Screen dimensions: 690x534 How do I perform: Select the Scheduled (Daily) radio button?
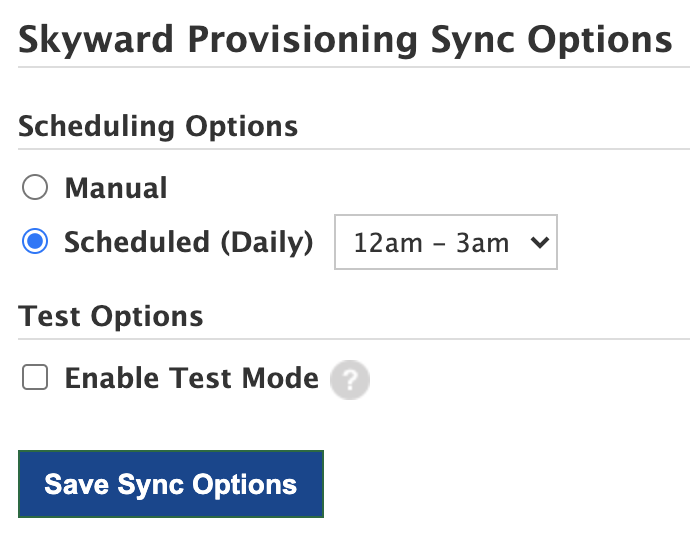pyautogui.click(x=35, y=242)
